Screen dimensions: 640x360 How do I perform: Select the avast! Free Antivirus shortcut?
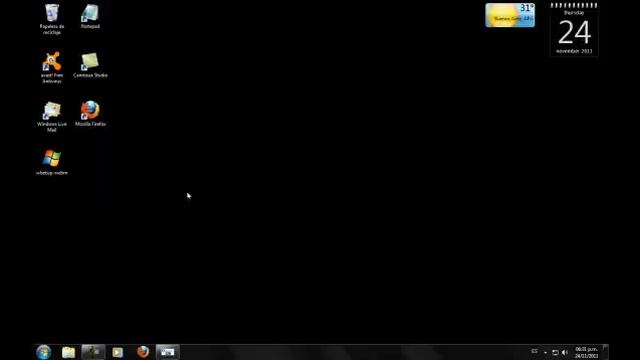[x=52, y=68]
